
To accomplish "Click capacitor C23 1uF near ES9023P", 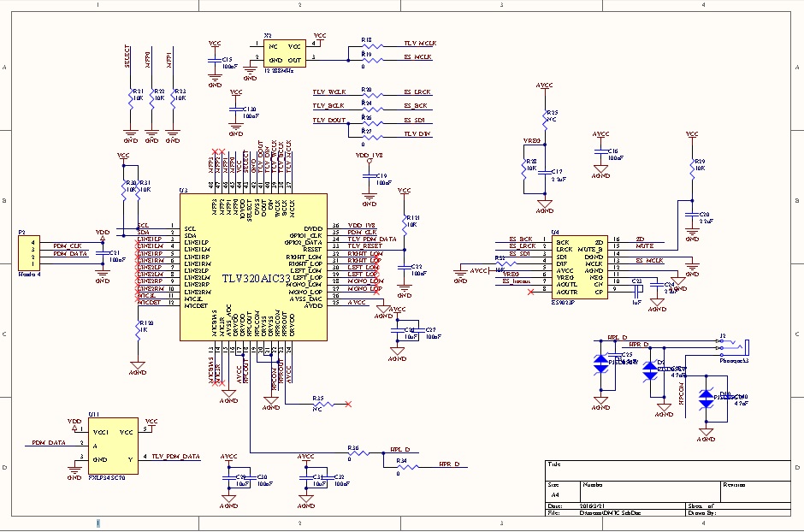I will coord(636,291).
